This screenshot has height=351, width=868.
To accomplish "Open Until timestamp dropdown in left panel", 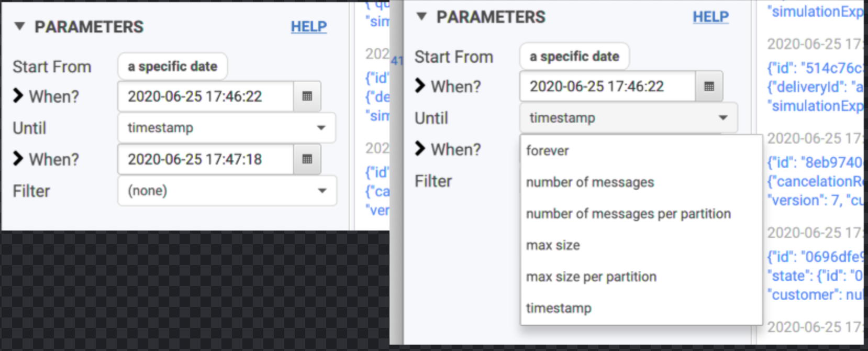I will coord(227,128).
